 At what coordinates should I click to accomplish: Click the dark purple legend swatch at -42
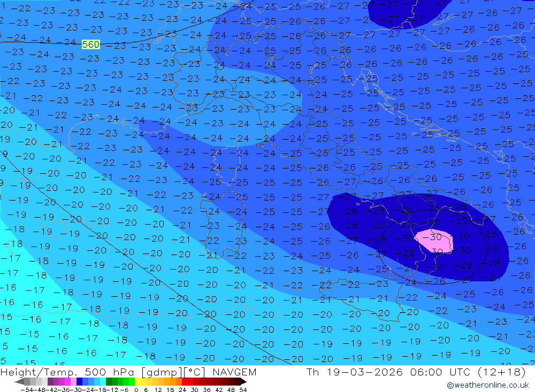coord(50,381)
